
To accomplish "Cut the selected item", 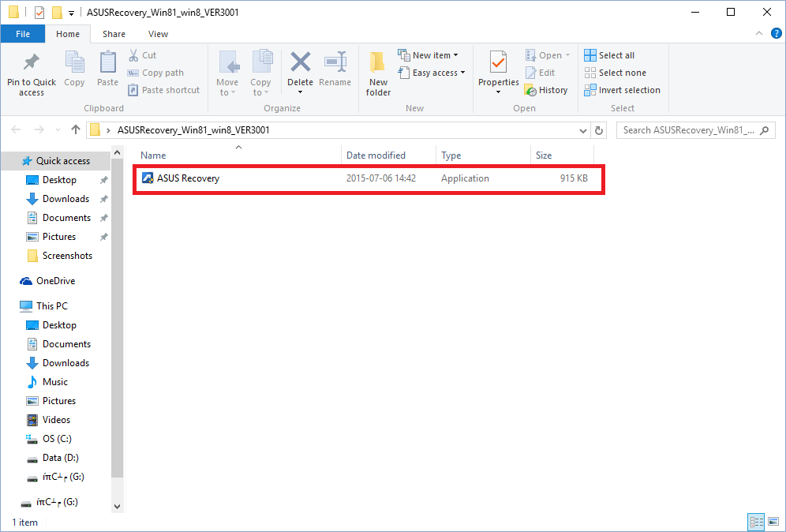I will pos(142,55).
